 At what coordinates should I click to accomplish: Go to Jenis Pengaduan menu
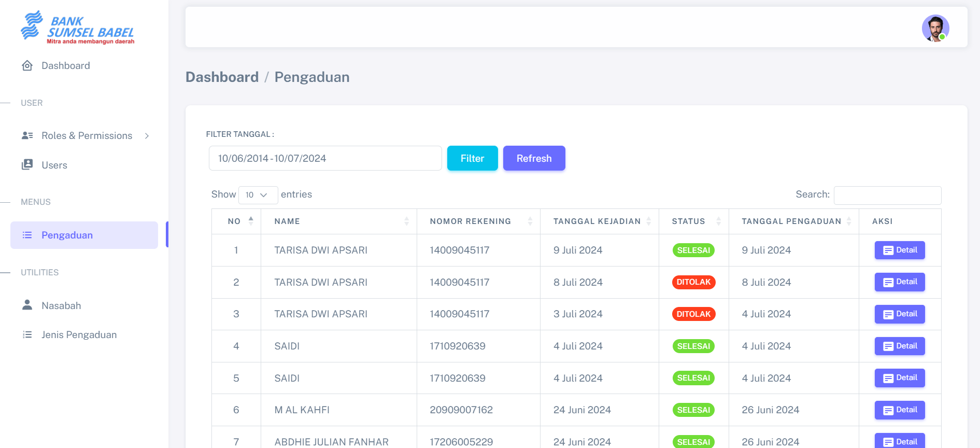point(79,335)
